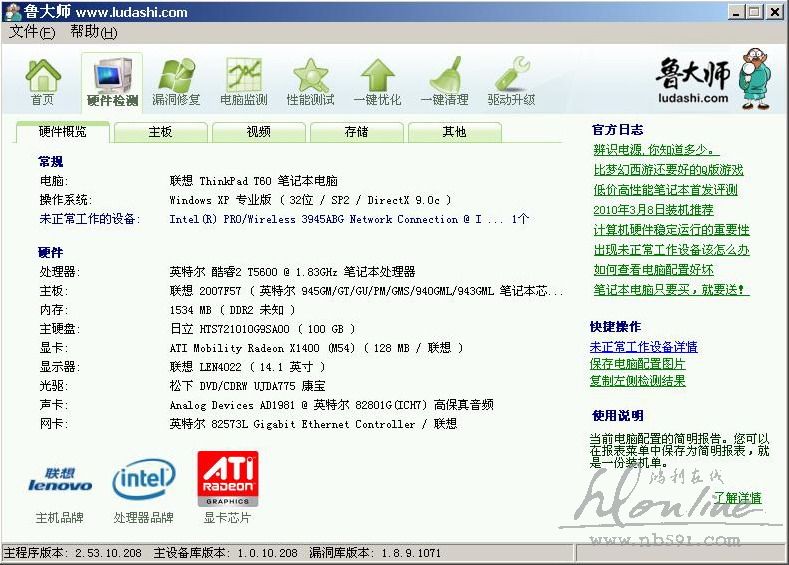Open link 笔记本电脑只要买,就要送

(x=671, y=290)
